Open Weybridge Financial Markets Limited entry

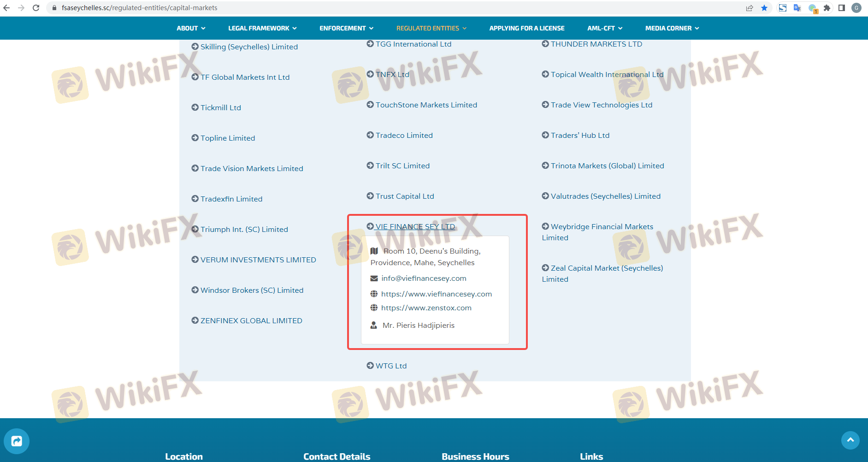click(597, 232)
